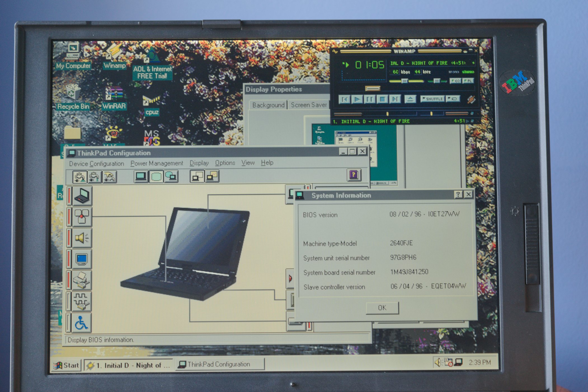Click Winamp stop button
Image resolution: width=588 pixels, height=392 pixels.
(x=382, y=99)
